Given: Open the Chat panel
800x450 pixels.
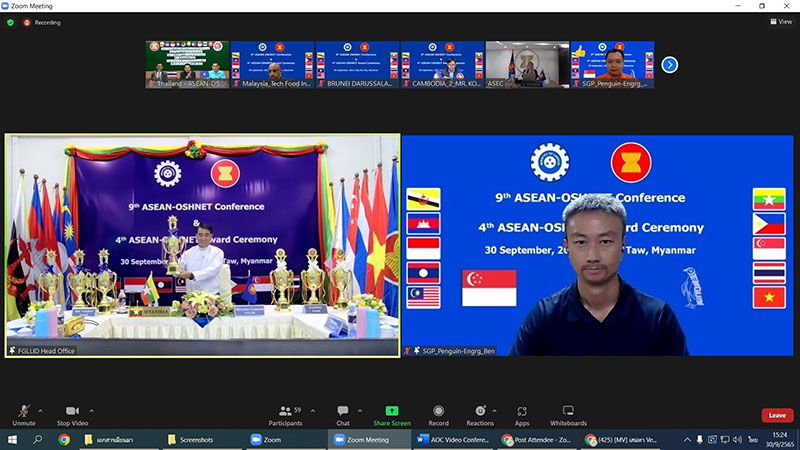Looking at the screenshot, I should click(343, 412).
